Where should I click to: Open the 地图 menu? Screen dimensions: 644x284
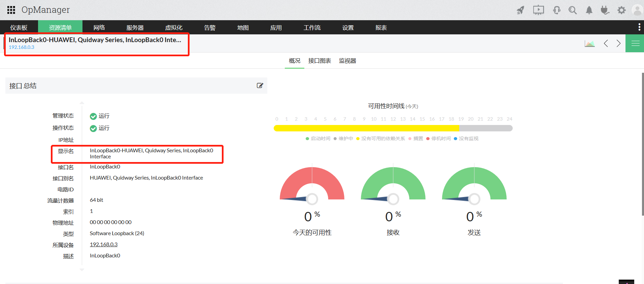[x=243, y=28]
